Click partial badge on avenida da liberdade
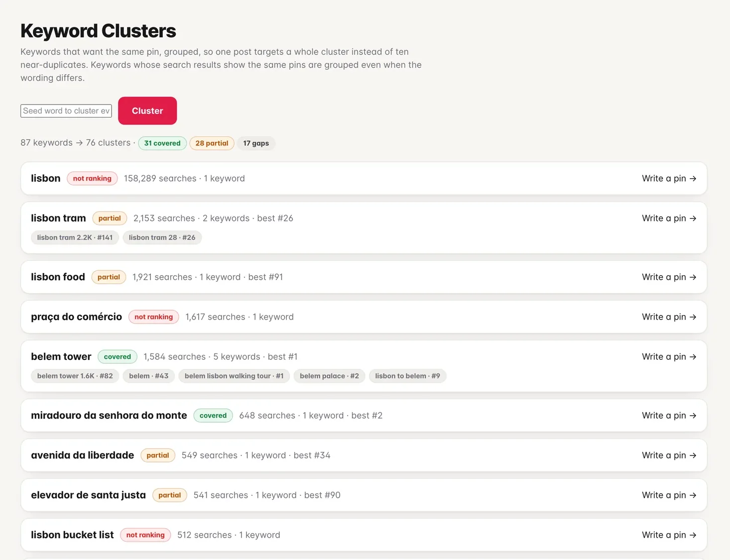The image size is (730, 560). coord(158,455)
